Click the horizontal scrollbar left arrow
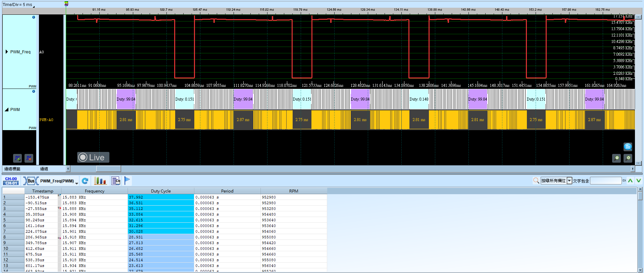 click(68, 169)
